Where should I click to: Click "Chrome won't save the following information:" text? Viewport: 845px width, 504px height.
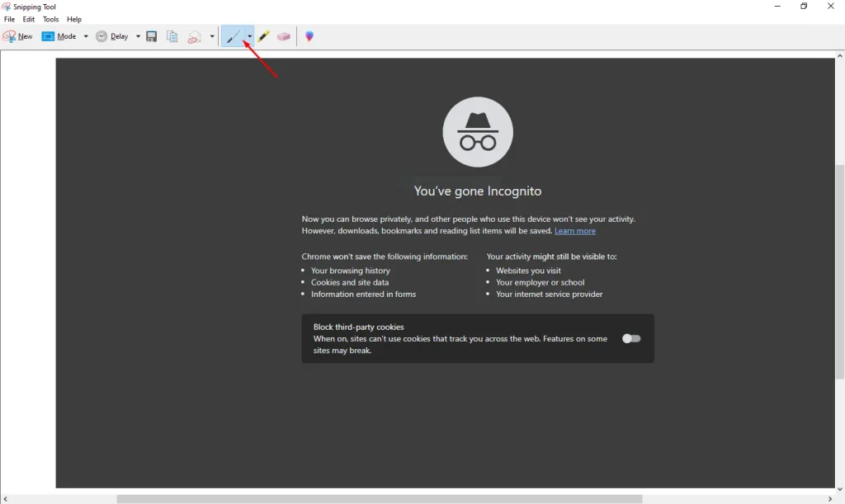385,257
